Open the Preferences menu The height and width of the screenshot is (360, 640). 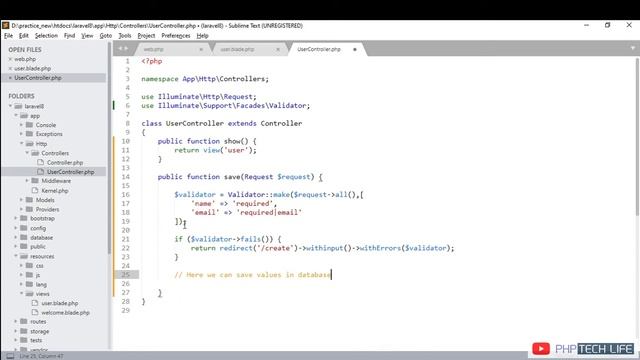[176, 36]
